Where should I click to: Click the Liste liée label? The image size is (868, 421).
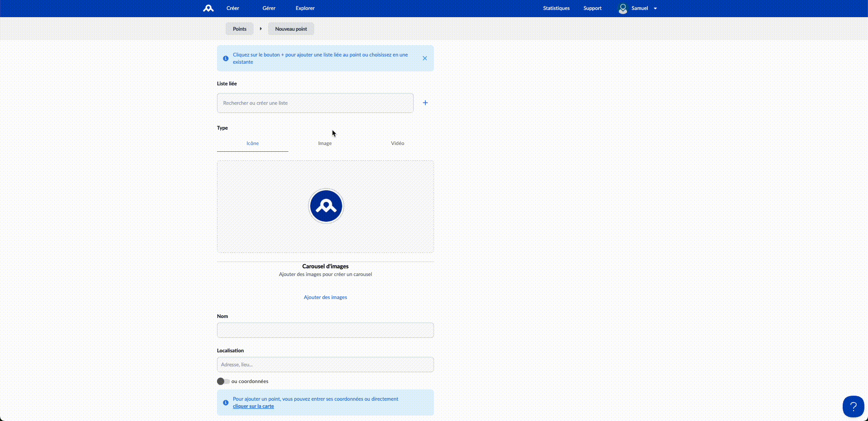tap(227, 84)
